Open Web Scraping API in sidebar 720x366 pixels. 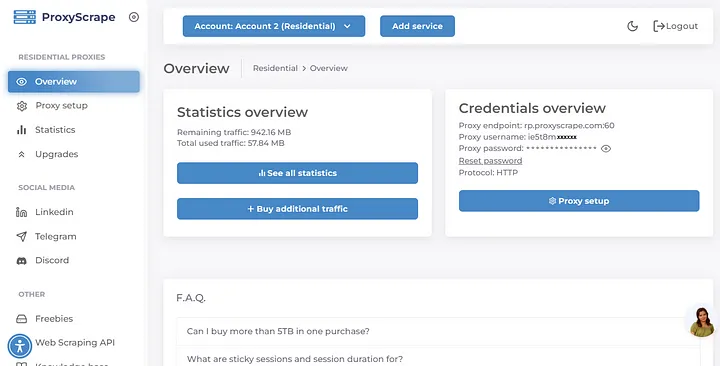[75, 343]
